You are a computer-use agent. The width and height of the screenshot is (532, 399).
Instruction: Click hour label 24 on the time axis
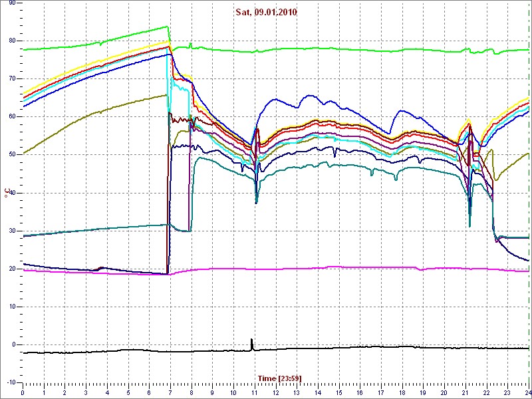coord(527,393)
